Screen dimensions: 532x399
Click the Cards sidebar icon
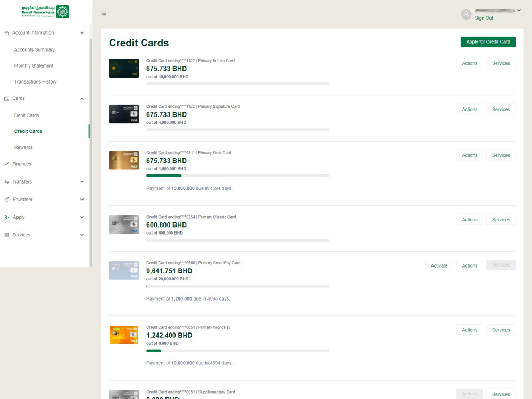[x=6, y=98]
